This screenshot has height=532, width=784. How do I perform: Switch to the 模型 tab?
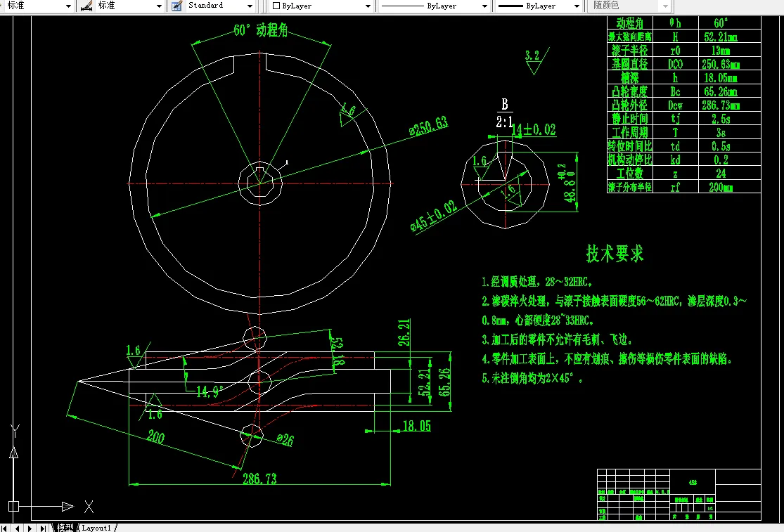tap(65, 528)
